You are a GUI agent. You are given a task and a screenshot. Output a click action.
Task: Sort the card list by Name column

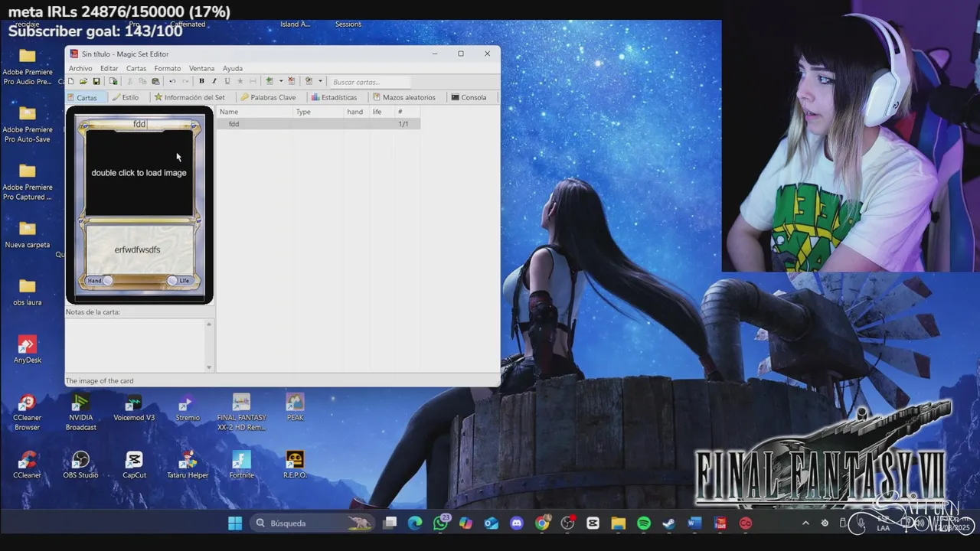click(x=256, y=112)
